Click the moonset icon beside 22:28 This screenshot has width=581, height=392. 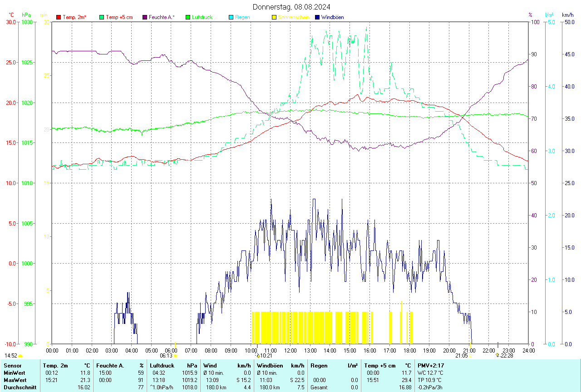tap(497, 356)
